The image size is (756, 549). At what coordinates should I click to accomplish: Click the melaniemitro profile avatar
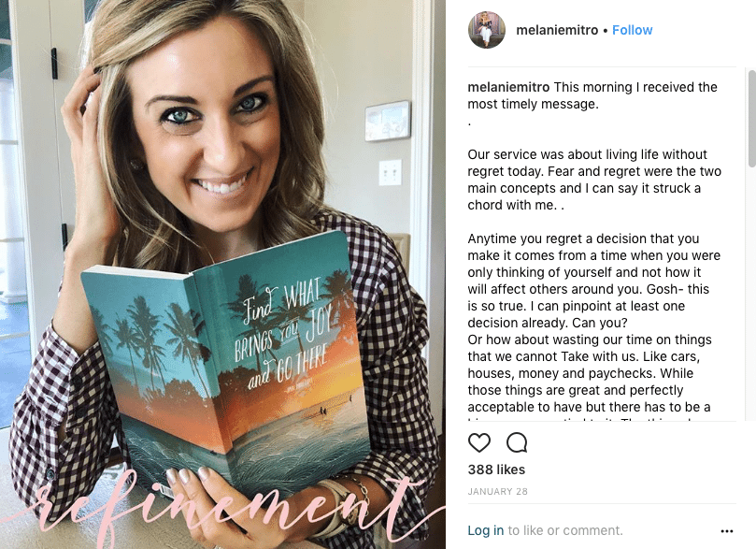(x=487, y=30)
